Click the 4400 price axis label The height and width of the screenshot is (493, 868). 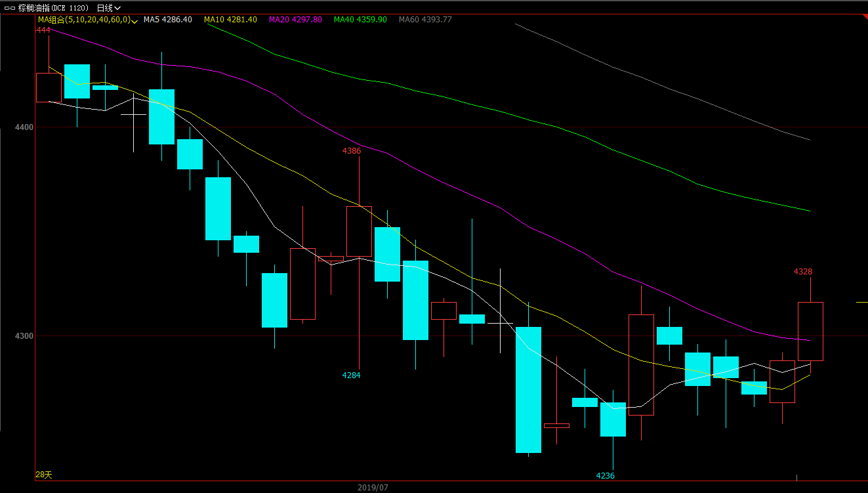pyautogui.click(x=24, y=127)
